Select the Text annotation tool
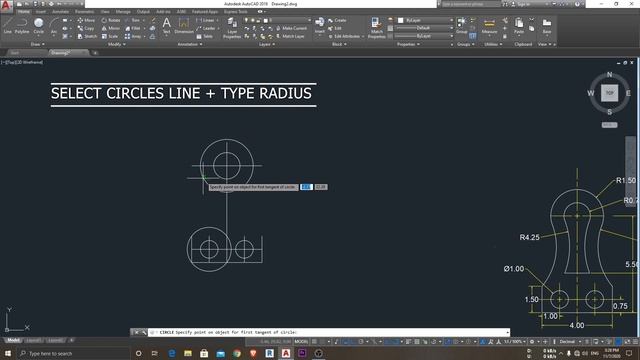Screen dimensions: 640x360 167,25
